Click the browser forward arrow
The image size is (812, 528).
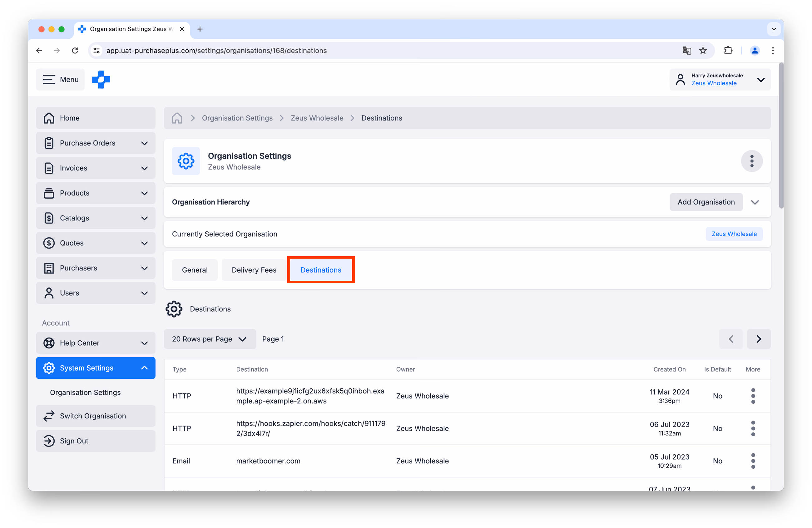tap(57, 51)
